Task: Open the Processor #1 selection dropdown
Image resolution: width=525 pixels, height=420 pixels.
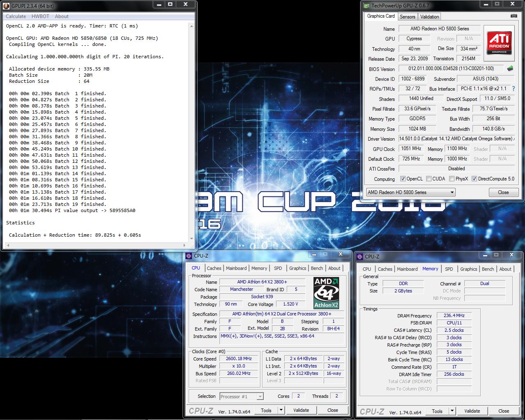Action: (241, 396)
